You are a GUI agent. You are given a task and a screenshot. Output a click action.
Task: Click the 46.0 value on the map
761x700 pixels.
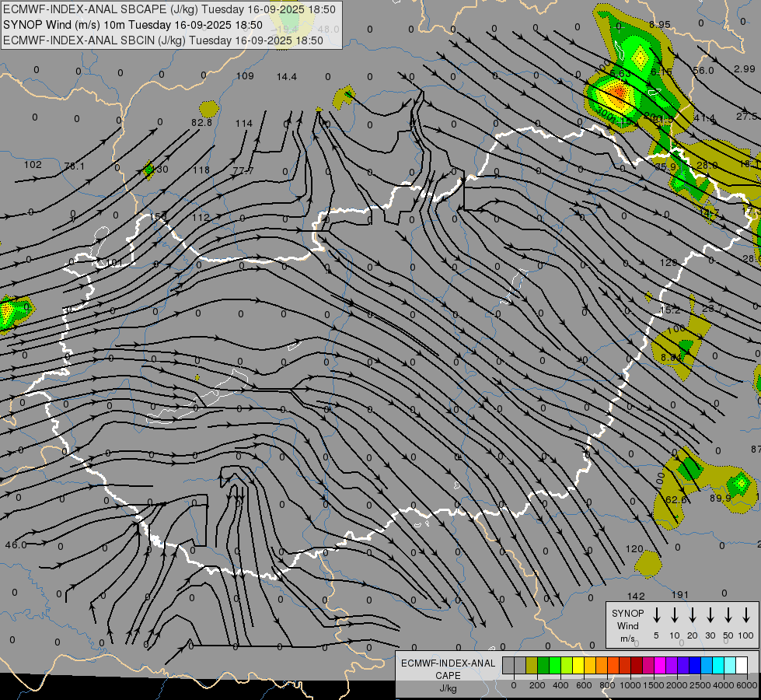point(16,545)
